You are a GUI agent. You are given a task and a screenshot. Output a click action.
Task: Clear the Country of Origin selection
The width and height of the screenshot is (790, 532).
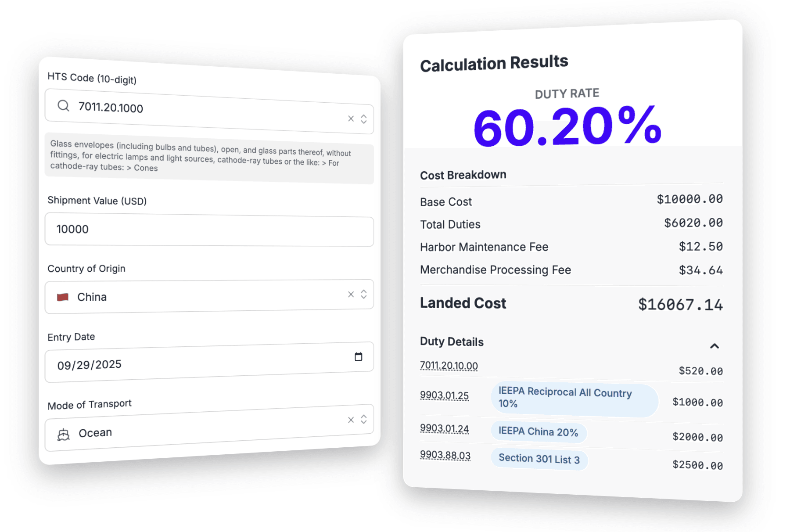pyautogui.click(x=351, y=294)
